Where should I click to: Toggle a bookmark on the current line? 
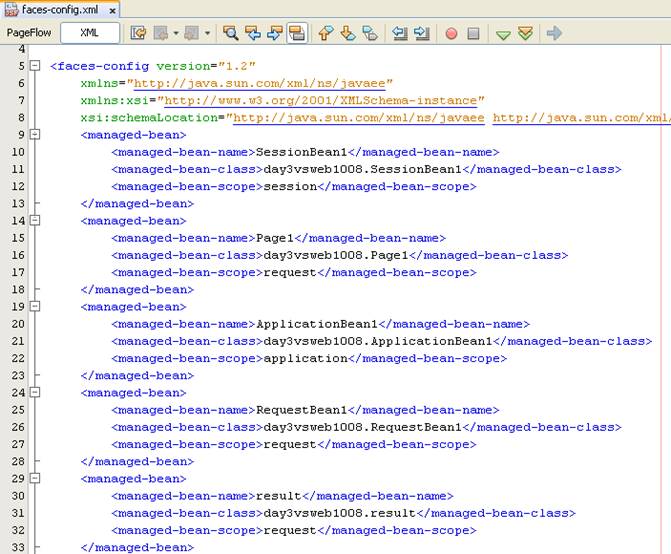pos(370,33)
